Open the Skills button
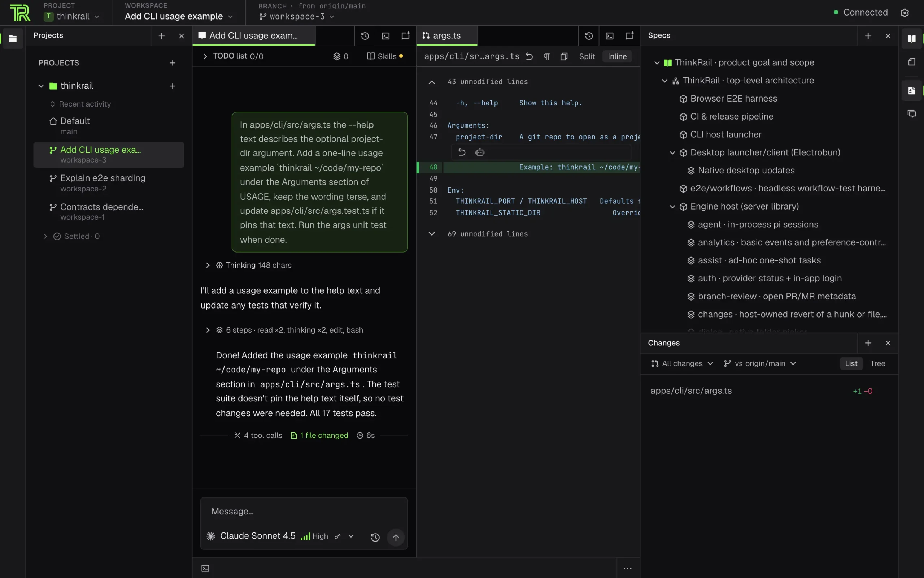The height and width of the screenshot is (578, 924). coord(385,56)
